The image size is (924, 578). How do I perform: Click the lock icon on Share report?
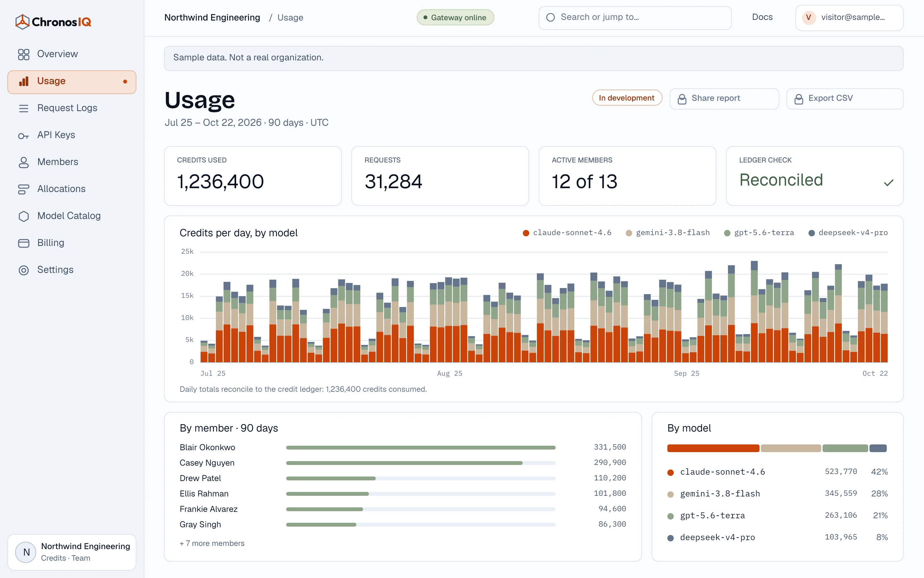pos(682,99)
